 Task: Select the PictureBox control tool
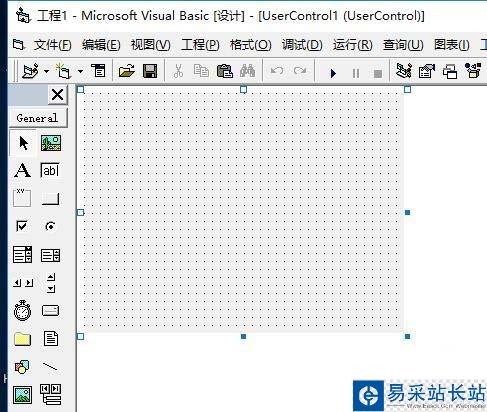[x=51, y=143]
